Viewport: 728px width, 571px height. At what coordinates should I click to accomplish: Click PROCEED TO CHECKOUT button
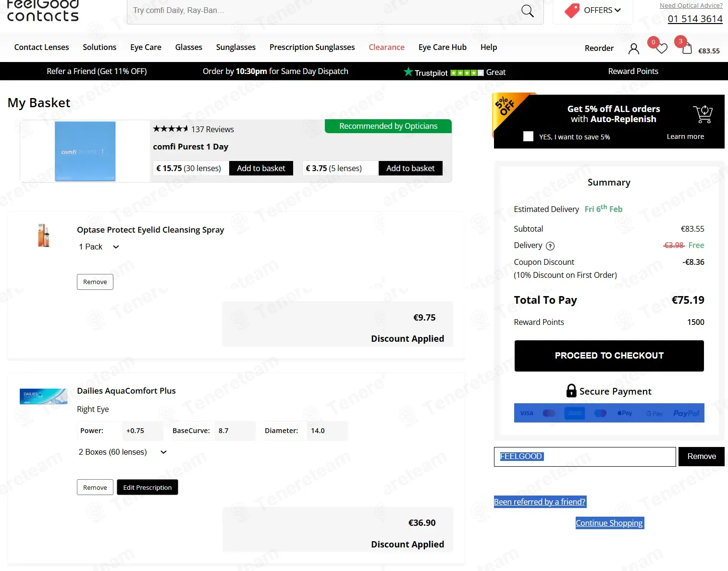point(609,356)
